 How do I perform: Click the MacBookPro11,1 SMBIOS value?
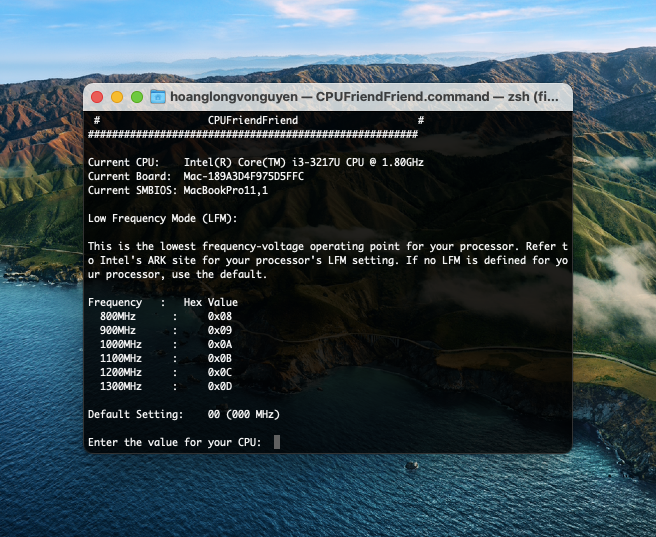(225, 190)
